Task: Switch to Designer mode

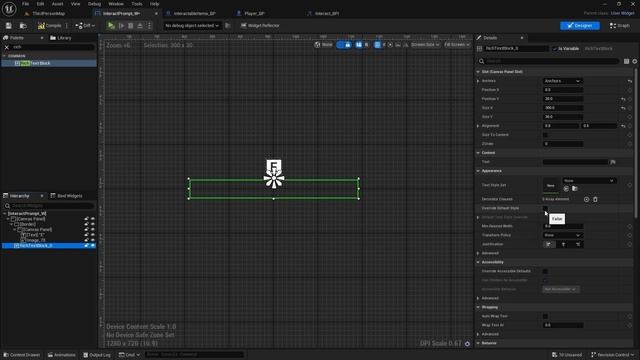Action: [x=580, y=26]
